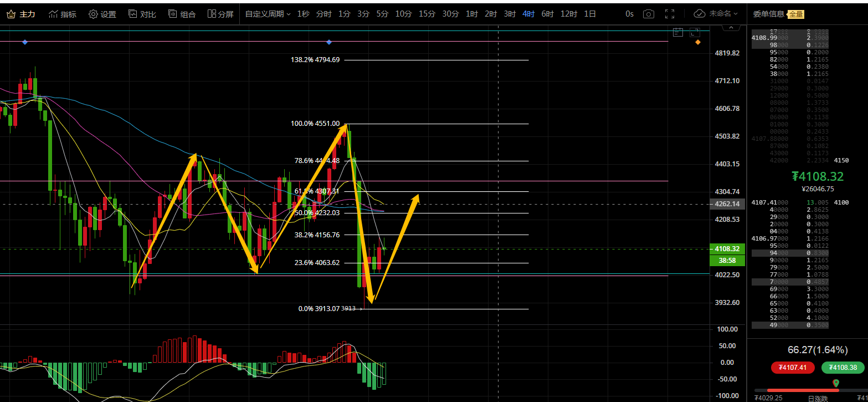Select the active 4时 timeframe
The height and width of the screenshot is (402, 868).
point(528,14)
